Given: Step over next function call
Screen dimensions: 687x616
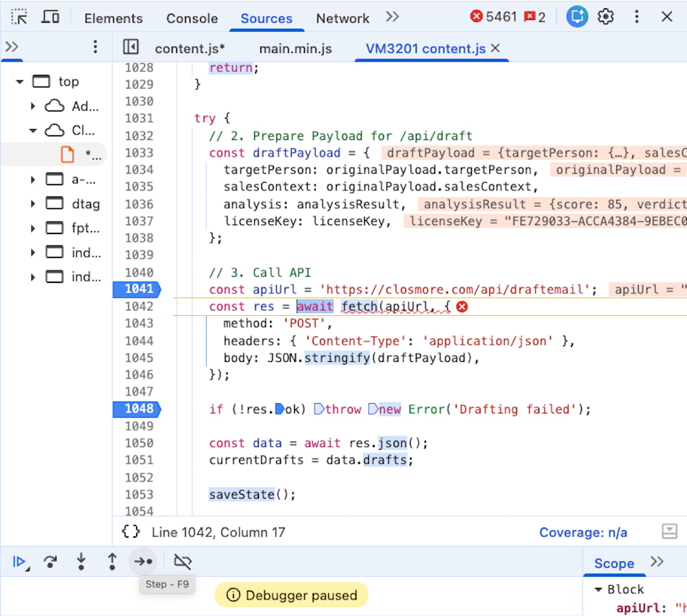Looking at the screenshot, I should (50, 562).
